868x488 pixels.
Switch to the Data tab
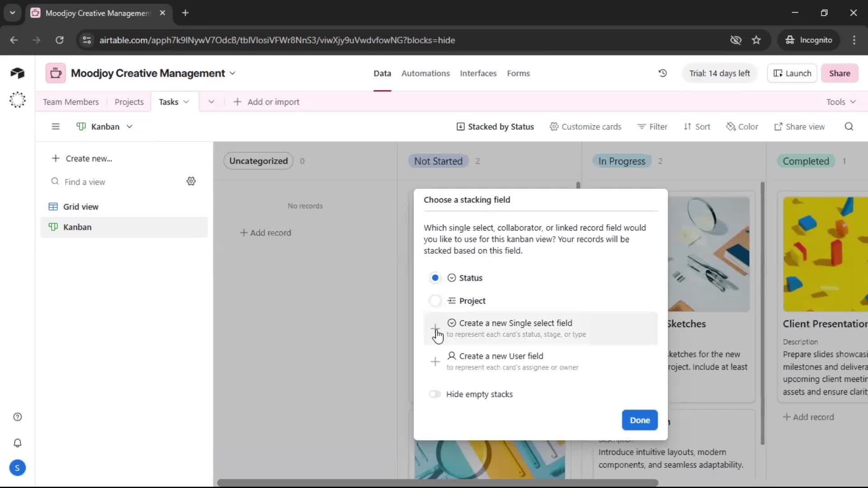pos(382,73)
